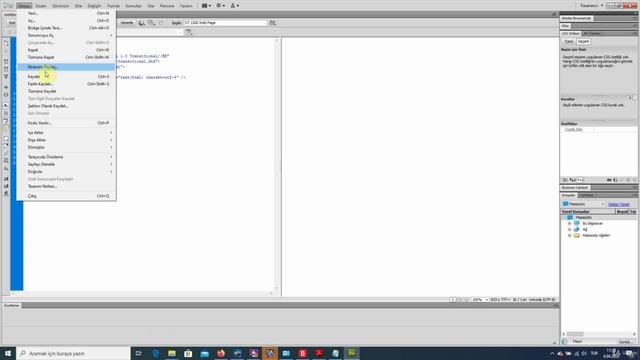Open the Dreamweaver taskbar icon

(x=351, y=353)
